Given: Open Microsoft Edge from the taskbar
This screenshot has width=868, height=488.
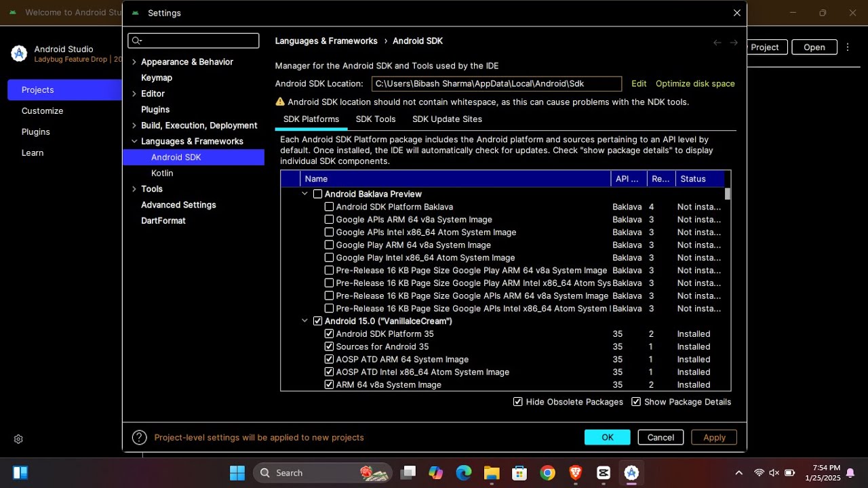Looking at the screenshot, I should (x=464, y=472).
